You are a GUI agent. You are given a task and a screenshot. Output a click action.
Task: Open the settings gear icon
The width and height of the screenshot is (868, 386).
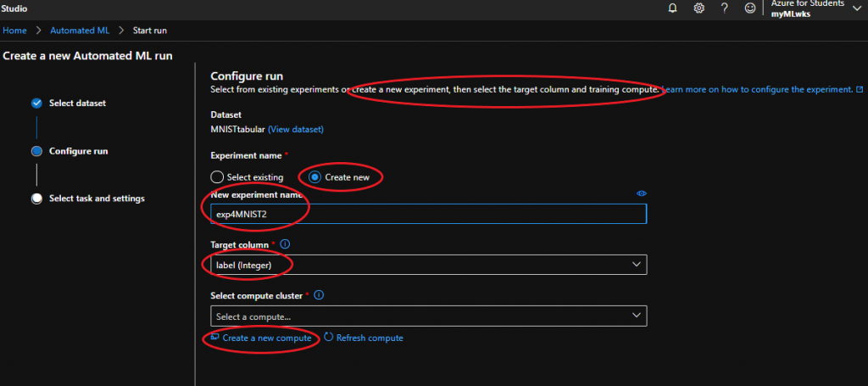699,8
